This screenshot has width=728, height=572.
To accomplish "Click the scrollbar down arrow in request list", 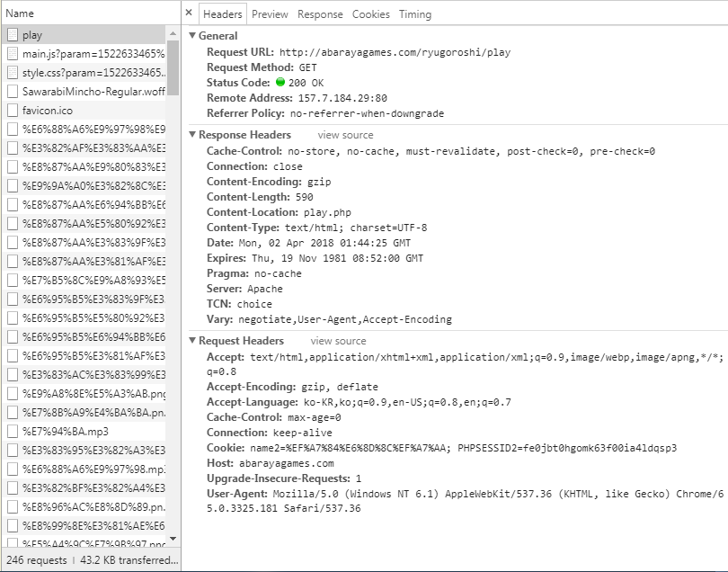I will (173, 539).
